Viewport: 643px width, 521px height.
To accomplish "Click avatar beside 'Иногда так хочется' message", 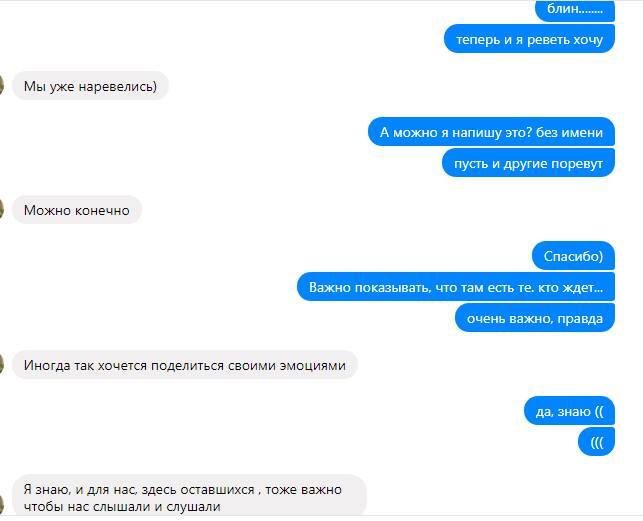I will tap(1, 365).
